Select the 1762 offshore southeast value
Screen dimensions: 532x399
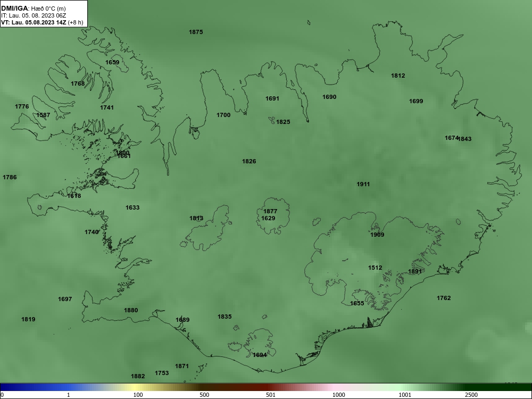444,298
